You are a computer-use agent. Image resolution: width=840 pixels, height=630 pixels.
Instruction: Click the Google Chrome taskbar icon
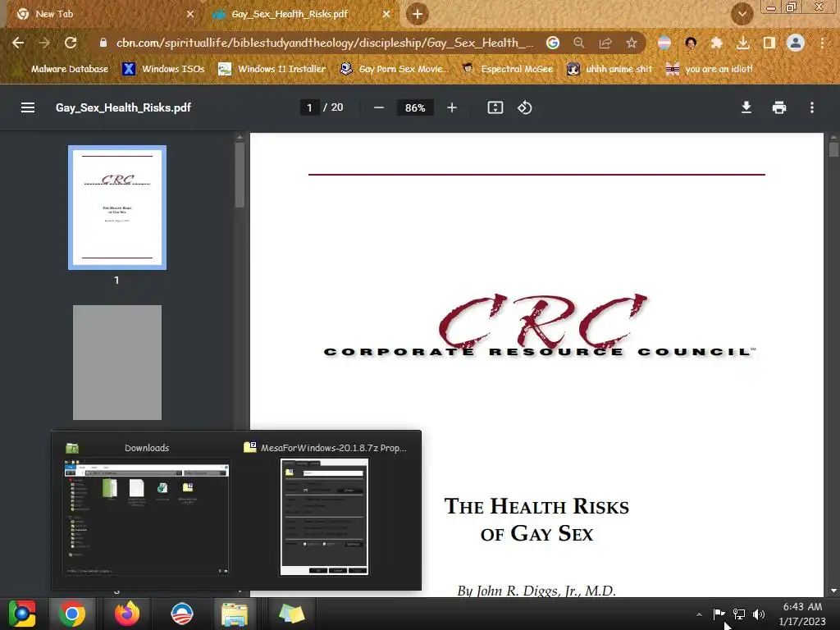[72, 614]
